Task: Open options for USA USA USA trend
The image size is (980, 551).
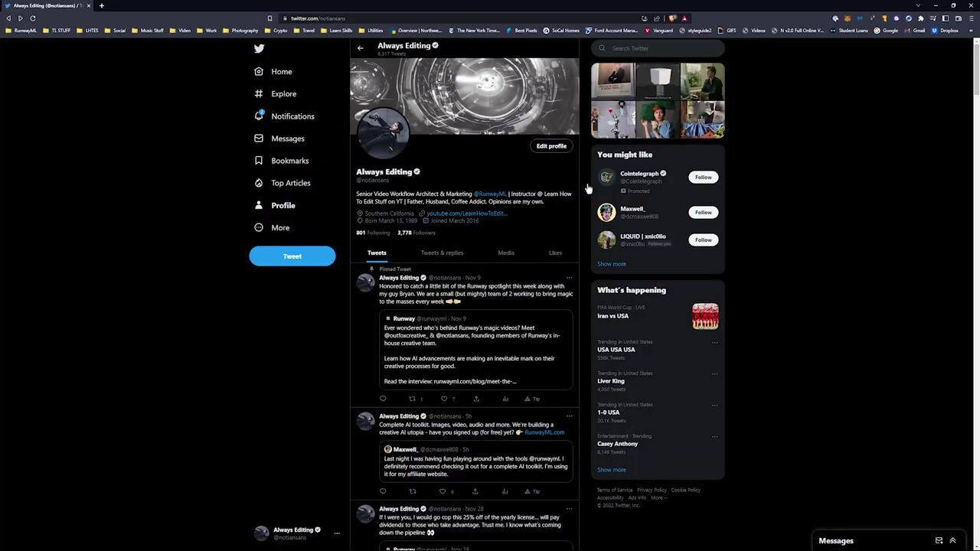Action: coord(714,343)
